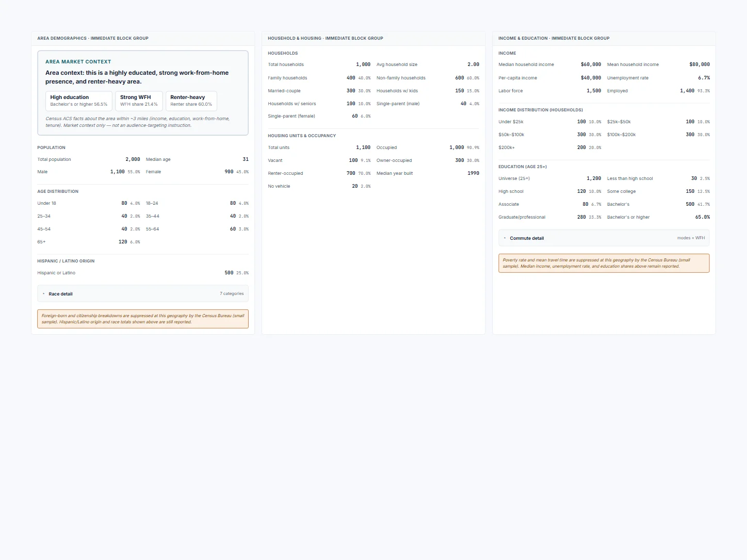This screenshot has width=747, height=560.
Task: Click the per-capita income value $40,000
Action: (x=591, y=78)
